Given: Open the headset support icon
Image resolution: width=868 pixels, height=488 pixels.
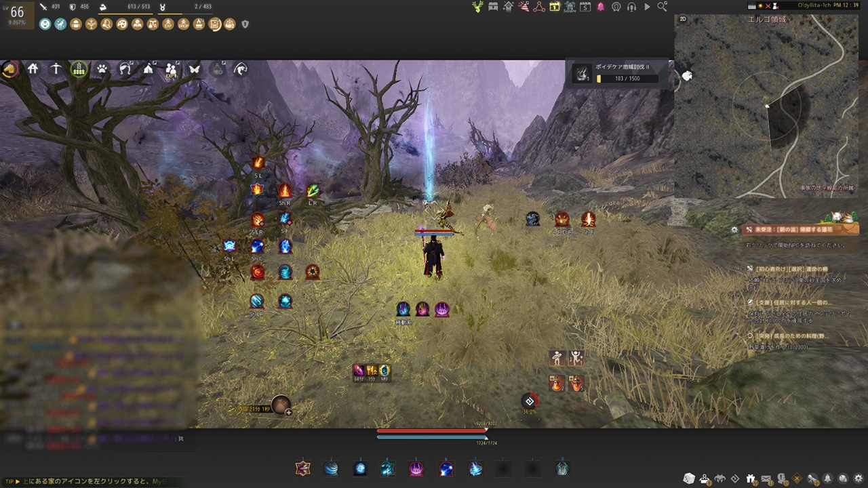Looking at the screenshot, I should 631,7.
